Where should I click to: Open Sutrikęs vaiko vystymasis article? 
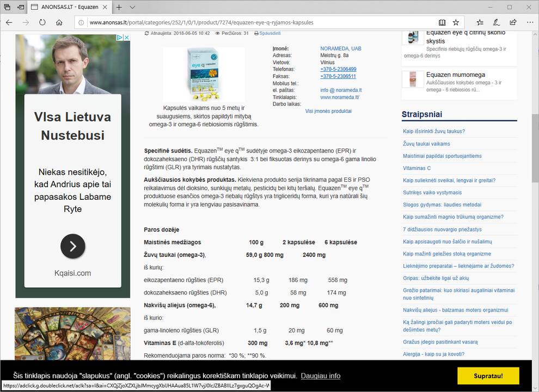point(432,193)
